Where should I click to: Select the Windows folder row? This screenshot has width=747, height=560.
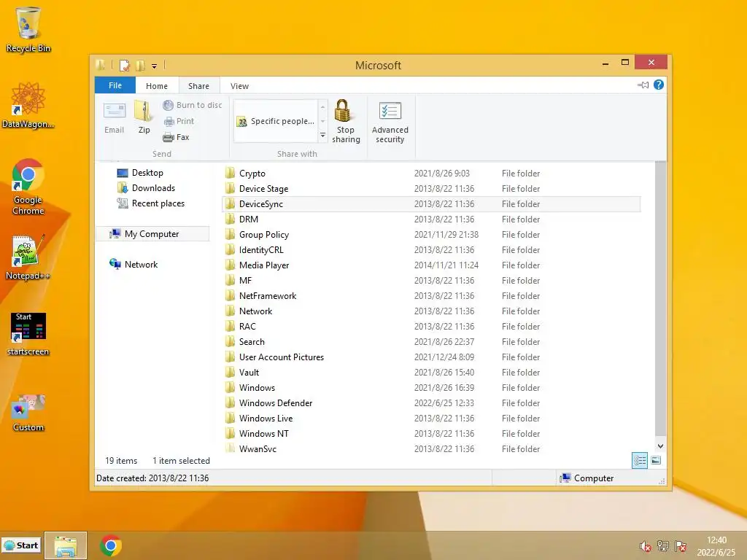(431, 388)
